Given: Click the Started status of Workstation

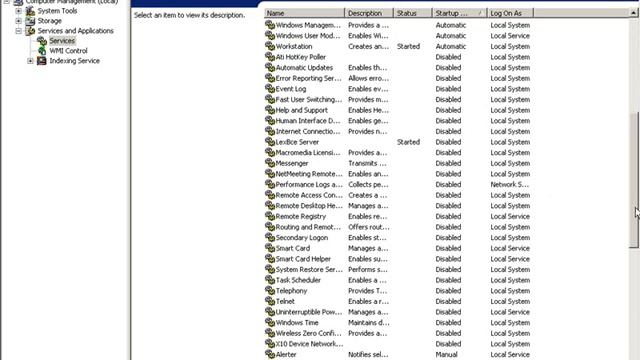Looking at the screenshot, I should point(408,46).
